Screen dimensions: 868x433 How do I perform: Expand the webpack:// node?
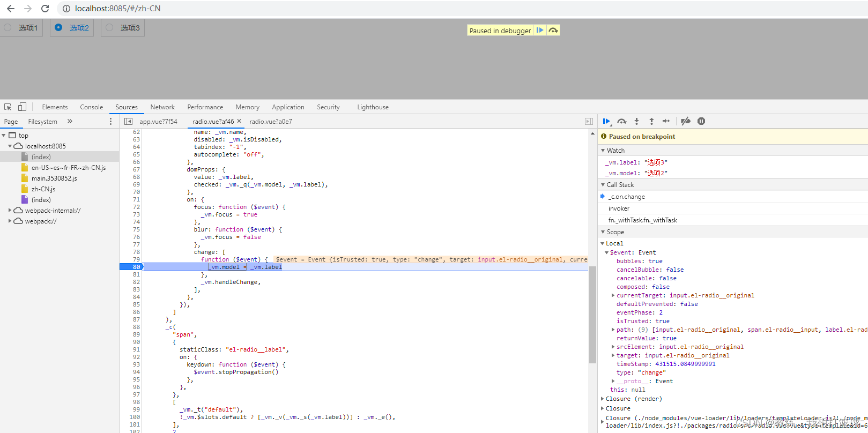(10, 221)
